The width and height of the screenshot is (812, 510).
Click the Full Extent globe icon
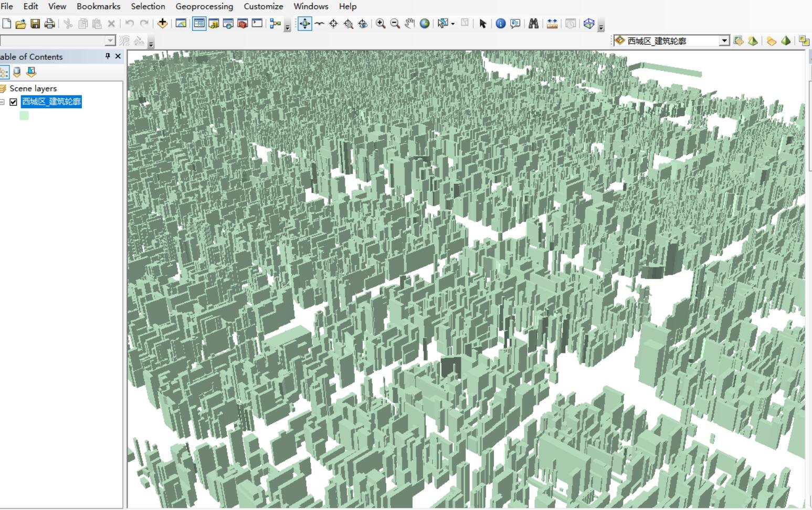point(425,24)
